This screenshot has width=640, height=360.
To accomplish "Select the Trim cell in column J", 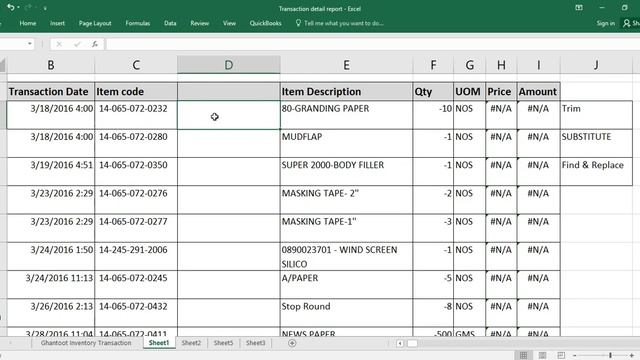I will coord(596,115).
